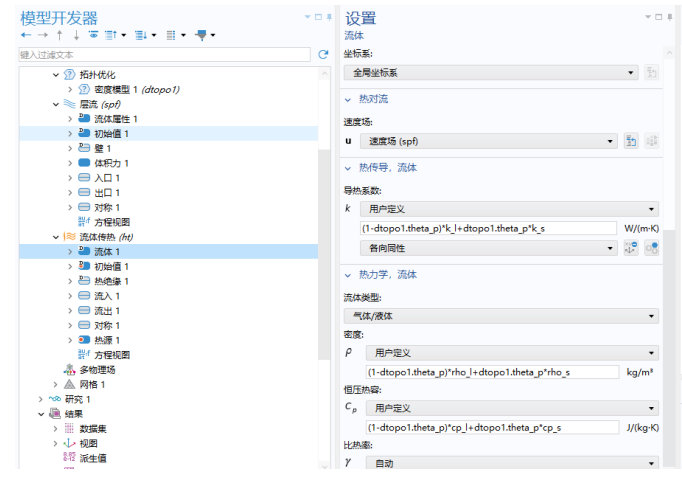682x481 pixels.
Task: Click the move down arrow icon
Action: click(77, 35)
